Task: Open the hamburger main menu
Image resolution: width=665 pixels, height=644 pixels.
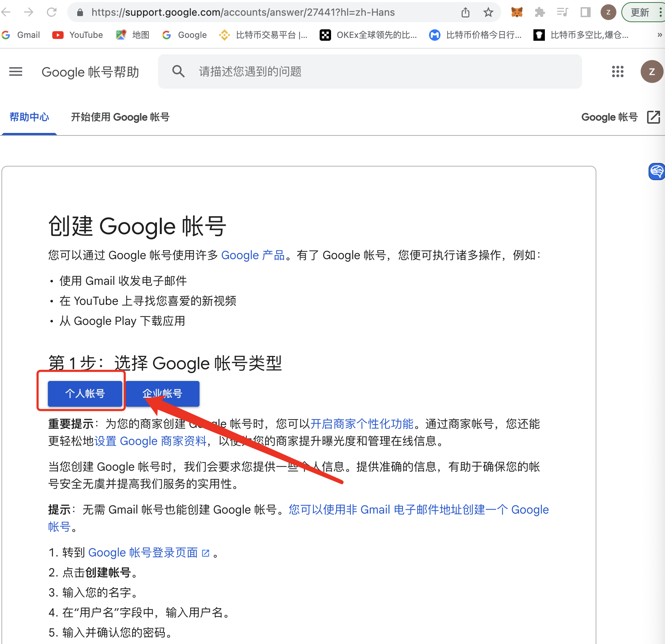Action: tap(16, 72)
